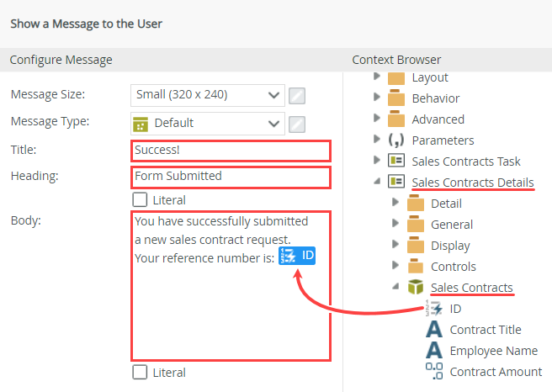Image resolution: width=552 pixels, height=392 pixels.
Task: Expand the Parameters node arrow
Action: point(377,139)
